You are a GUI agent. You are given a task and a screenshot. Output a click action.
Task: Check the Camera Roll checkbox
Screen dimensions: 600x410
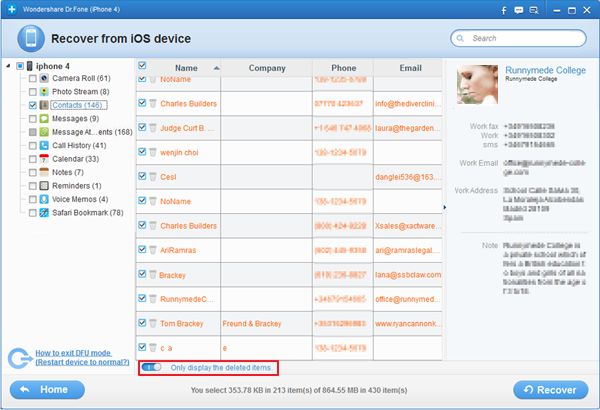[x=33, y=78]
